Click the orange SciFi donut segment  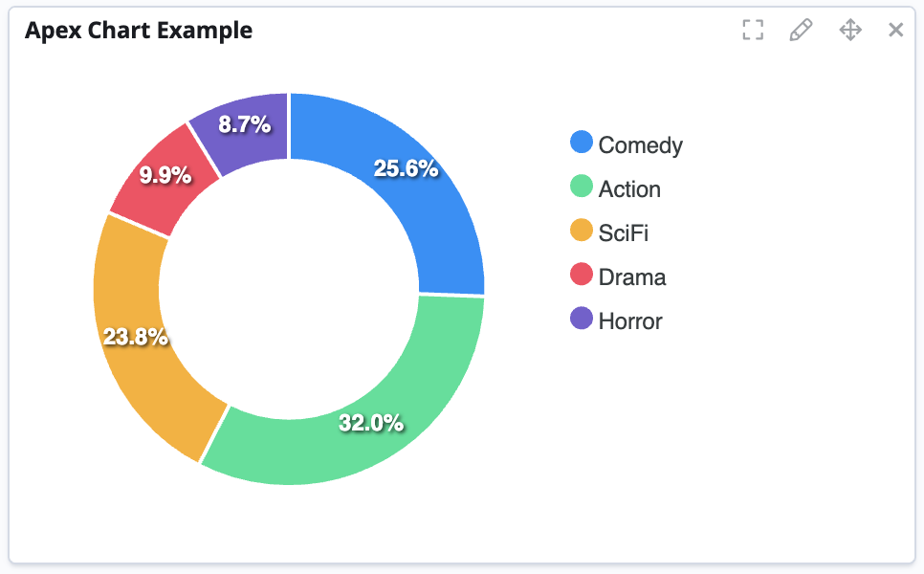point(134,337)
